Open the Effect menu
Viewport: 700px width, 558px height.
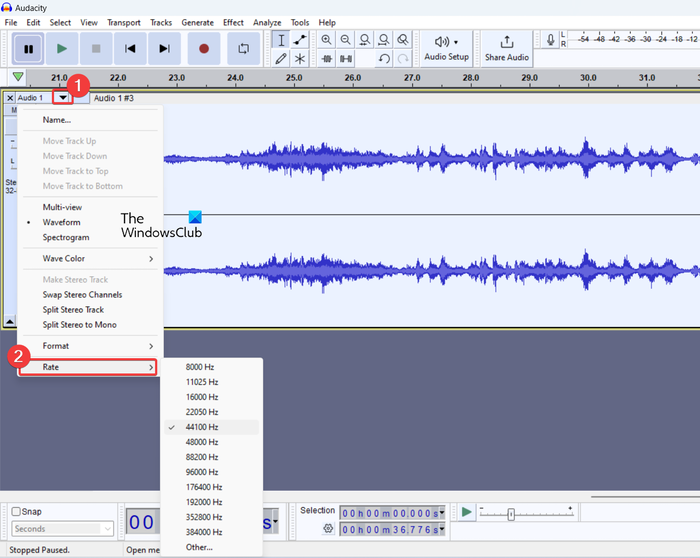[x=233, y=22]
